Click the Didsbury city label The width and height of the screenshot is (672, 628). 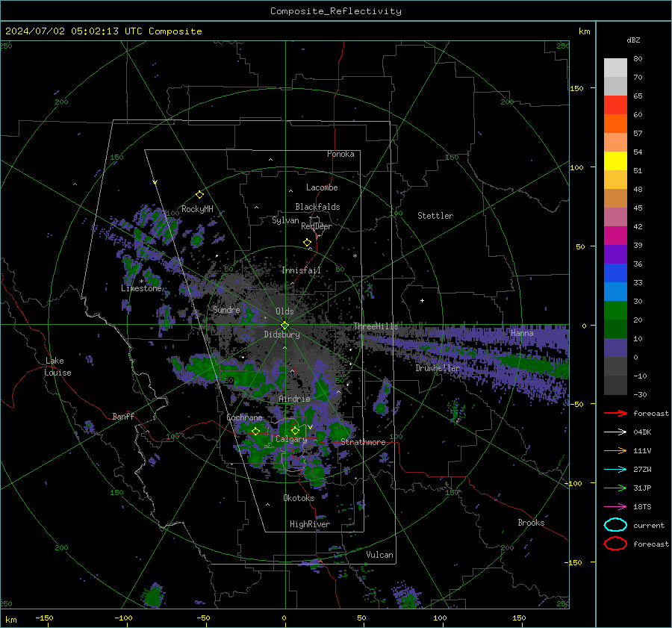coord(281,335)
